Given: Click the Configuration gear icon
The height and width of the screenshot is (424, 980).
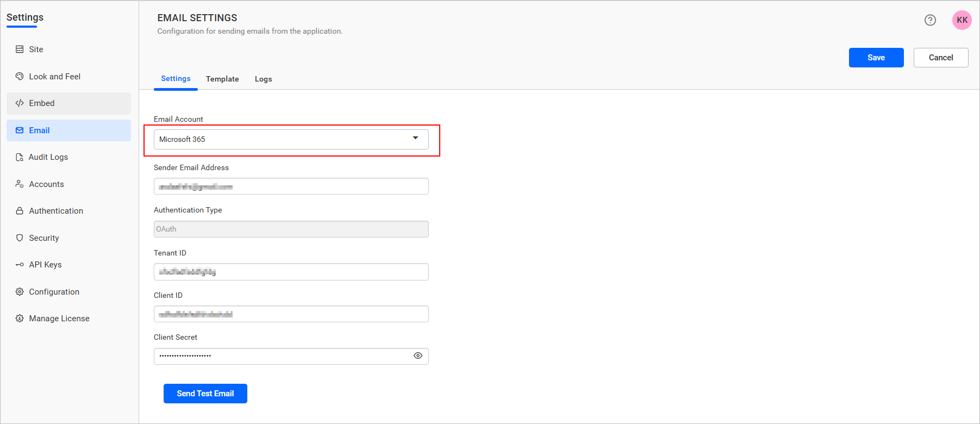Looking at the screenshot, I should (20, 292).
